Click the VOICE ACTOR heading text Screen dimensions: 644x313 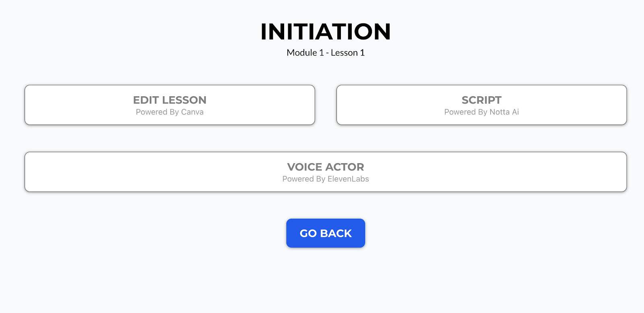[x=325, y=167]
